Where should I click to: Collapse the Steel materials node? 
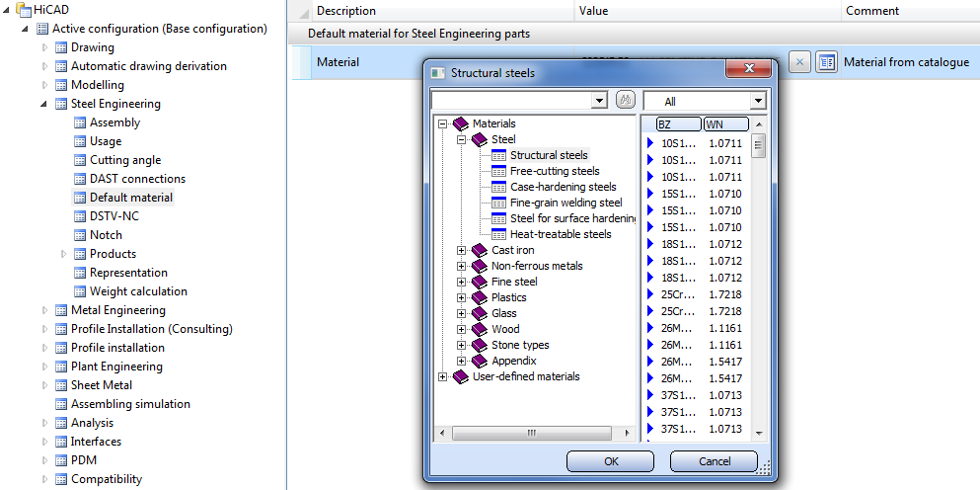(461, 140)
